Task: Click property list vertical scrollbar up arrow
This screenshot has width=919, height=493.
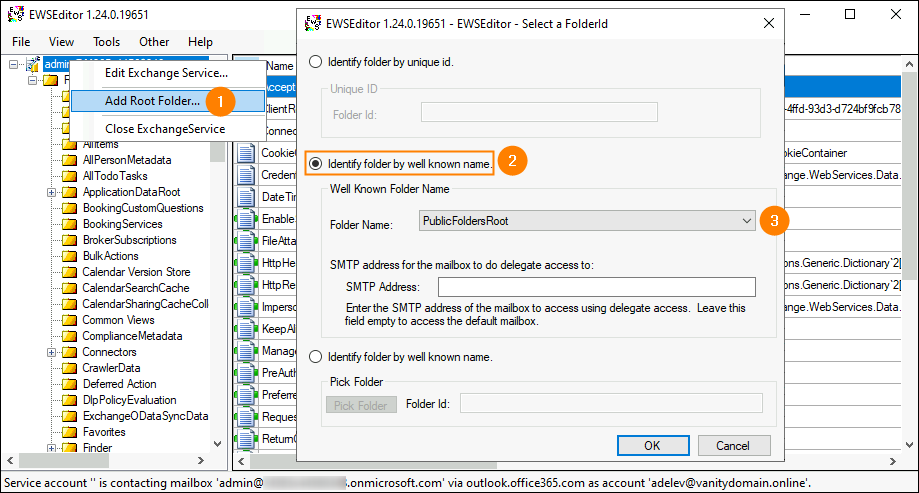Action: pos(909,64)
